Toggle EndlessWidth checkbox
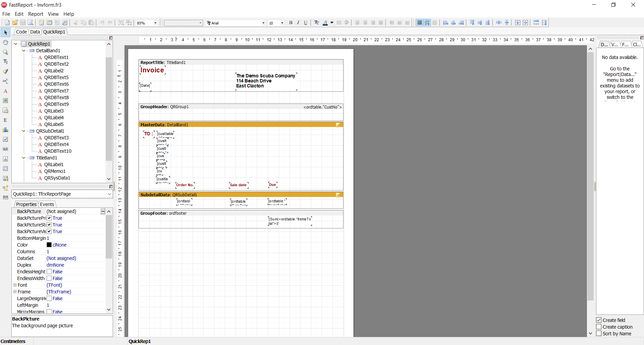The height and width of the screenshot is (345, 644). (49, 278)
